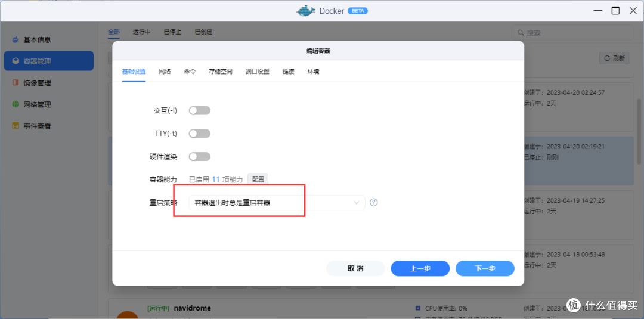Click the 重启策略 help question icon

(374, 202)
